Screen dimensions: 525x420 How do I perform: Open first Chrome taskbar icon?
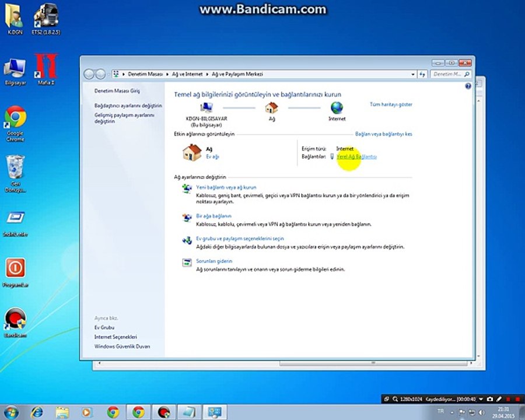tap(113, 412)
